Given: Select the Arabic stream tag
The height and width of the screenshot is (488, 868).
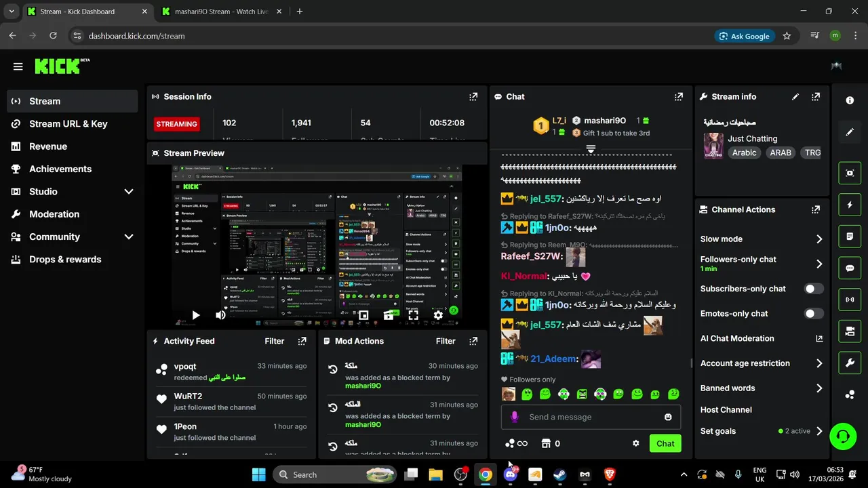Looking at the screenshot, I should [744, 153].
